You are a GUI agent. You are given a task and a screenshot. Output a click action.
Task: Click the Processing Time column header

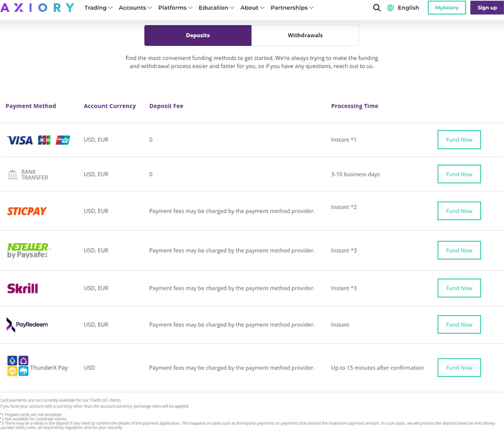click(355, 106)
